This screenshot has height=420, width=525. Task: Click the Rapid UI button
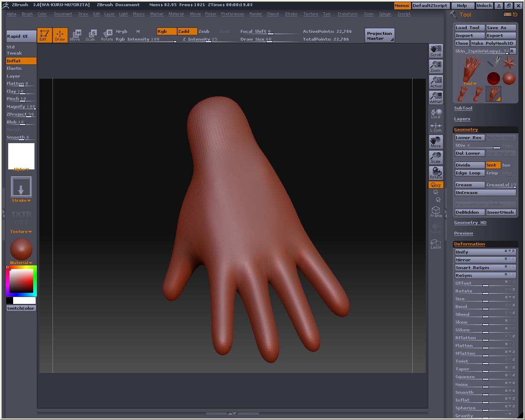tap(21, 36)
